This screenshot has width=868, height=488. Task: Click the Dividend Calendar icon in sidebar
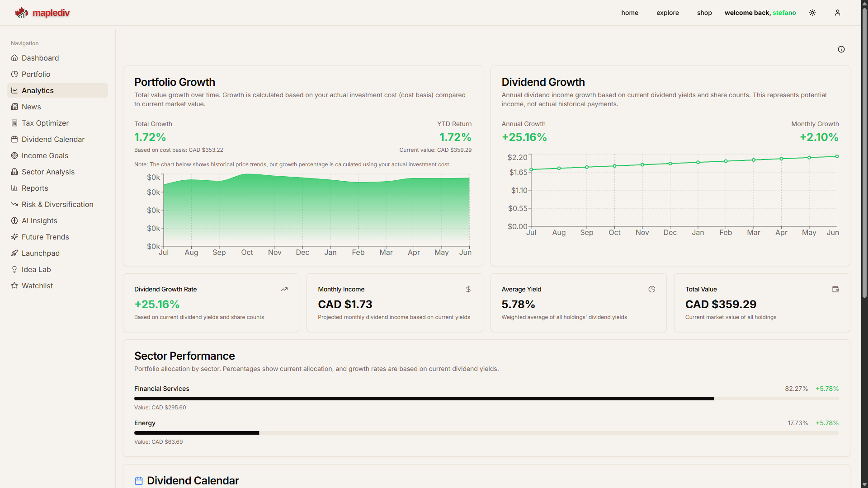(x=14, y=139)
